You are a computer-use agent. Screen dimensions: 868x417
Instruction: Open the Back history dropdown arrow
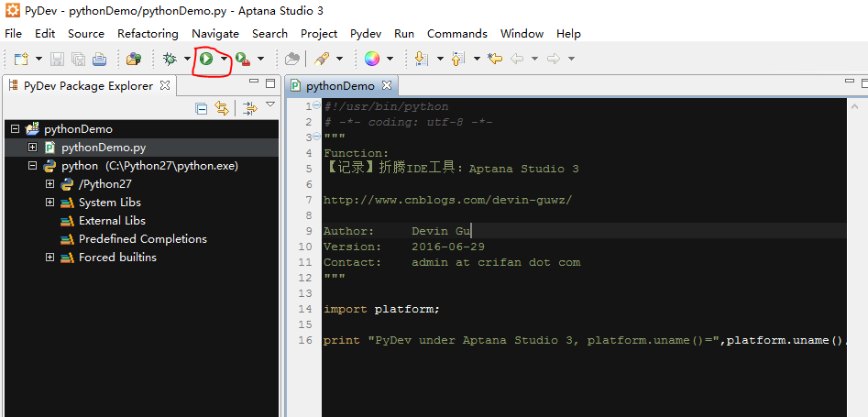click(534, 59)
